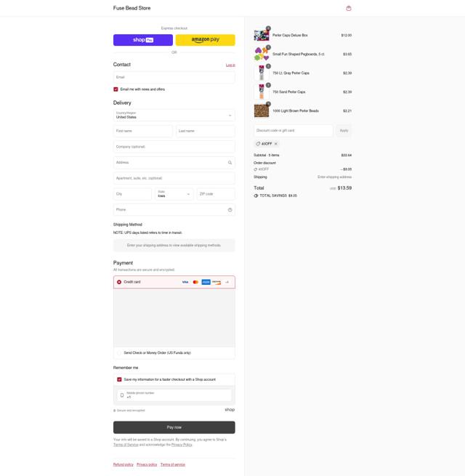The height and width of the screenshot is (476, 465).
Task: Click the American Express card icon
Action: click(x=206, y=282)
